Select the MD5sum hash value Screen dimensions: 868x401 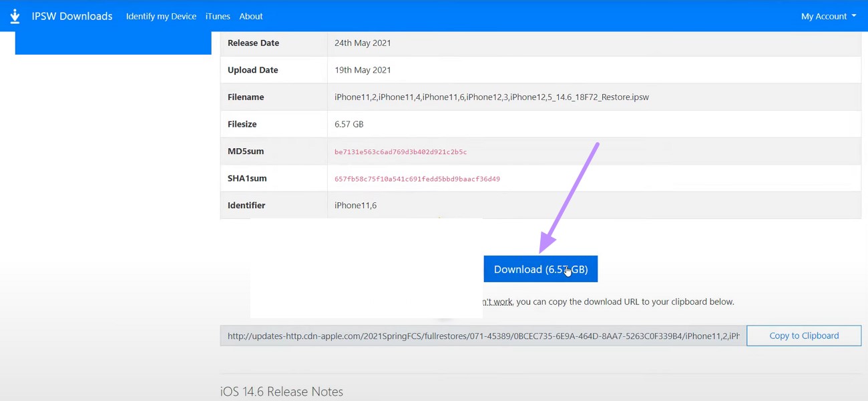tap(401, 152)
